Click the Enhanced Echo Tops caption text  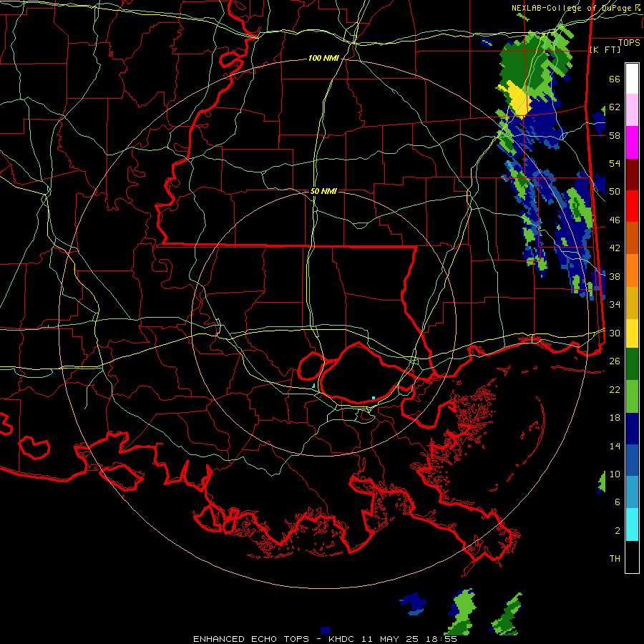click(x=326, y=639)
